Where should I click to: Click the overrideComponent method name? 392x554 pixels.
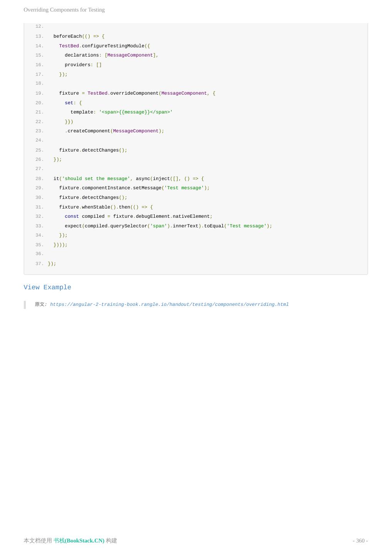click(x=134, y=93)
